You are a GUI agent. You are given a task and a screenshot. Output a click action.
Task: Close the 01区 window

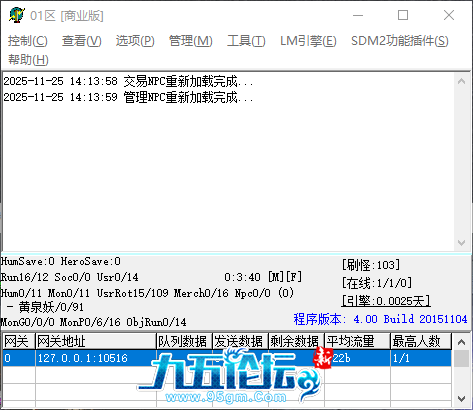click(x=449, y=15)
